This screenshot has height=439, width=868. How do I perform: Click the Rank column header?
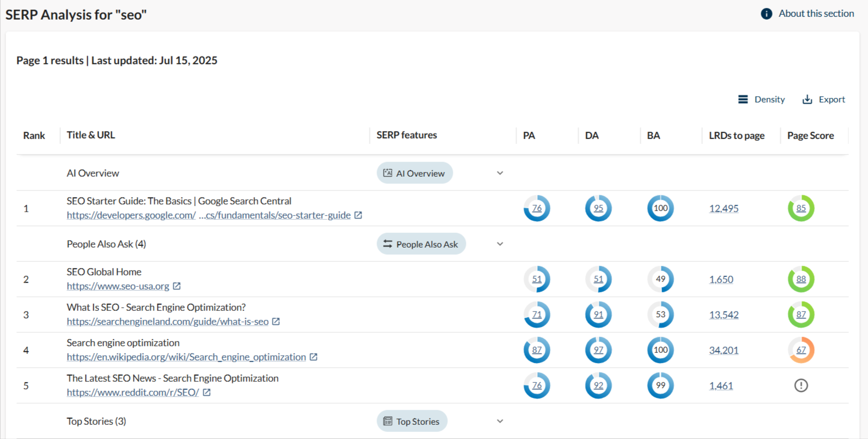tap(34, 135)
